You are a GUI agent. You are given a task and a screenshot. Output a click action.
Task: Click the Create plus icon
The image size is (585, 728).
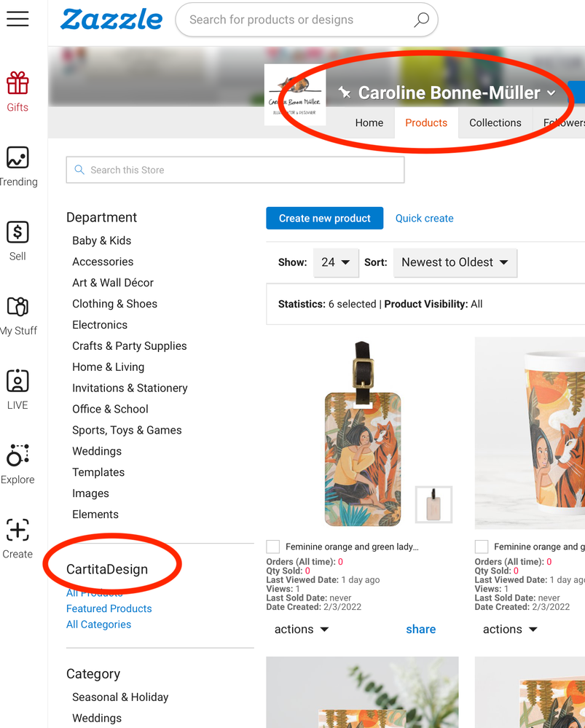[x=17, y=530]
